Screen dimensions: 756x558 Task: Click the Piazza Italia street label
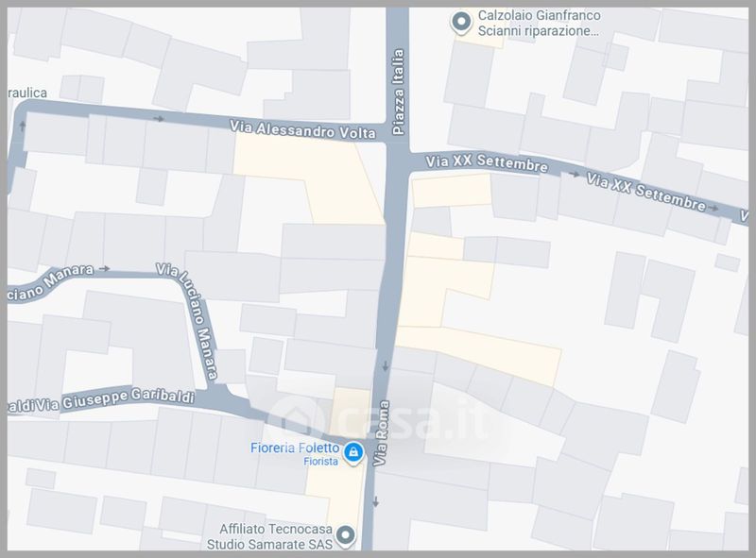pos(398,92)
